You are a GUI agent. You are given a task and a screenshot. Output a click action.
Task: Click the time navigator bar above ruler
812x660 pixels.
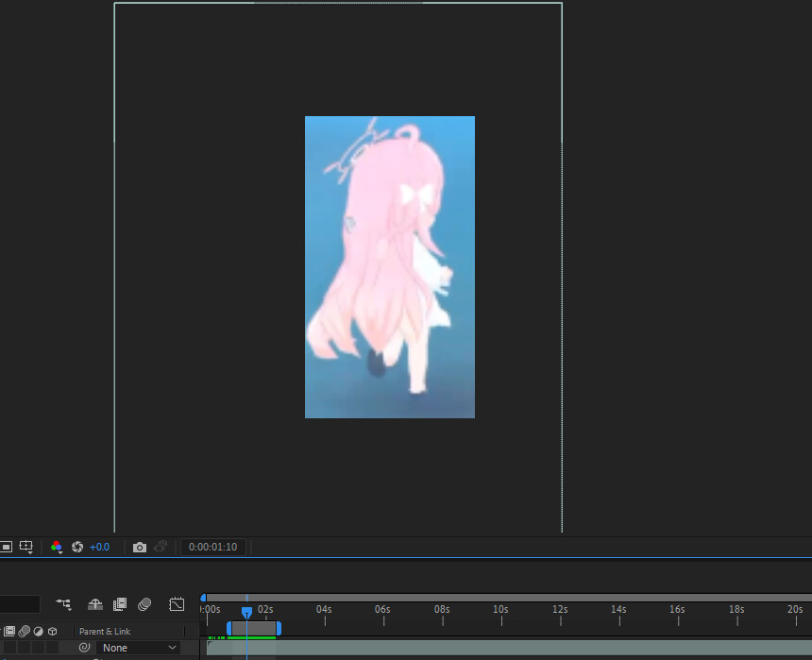pos(509,598)
